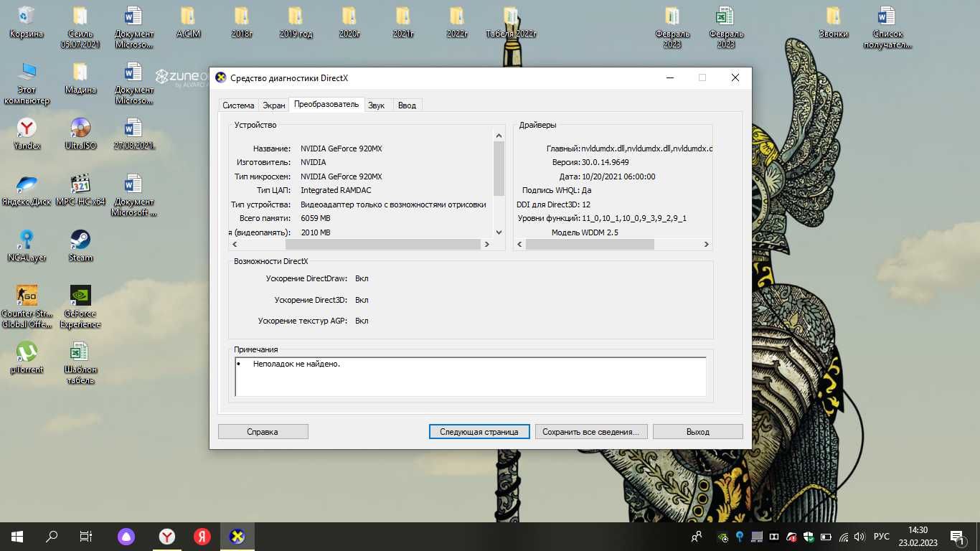Switch to the Система tab

click(238, 105)
